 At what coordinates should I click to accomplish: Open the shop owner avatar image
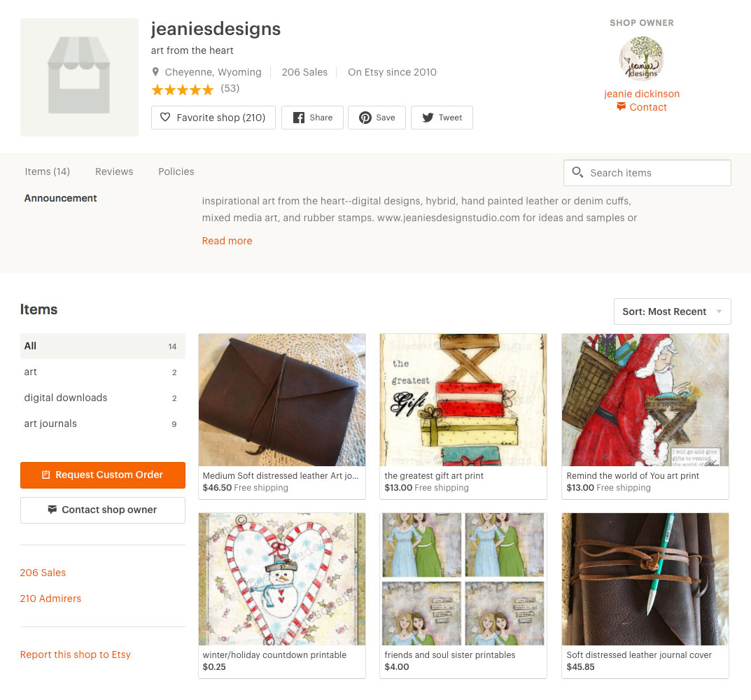coord(641,59)
